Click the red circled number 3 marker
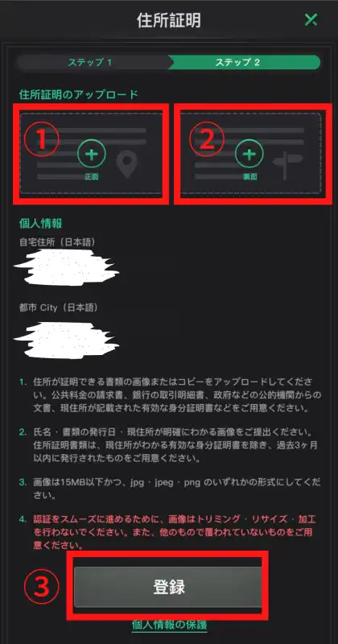This screenshot has width=338, height=644. tap(41, 588)
